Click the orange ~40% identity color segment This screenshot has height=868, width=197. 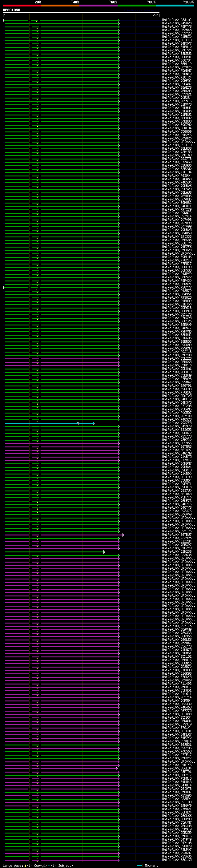60,6
